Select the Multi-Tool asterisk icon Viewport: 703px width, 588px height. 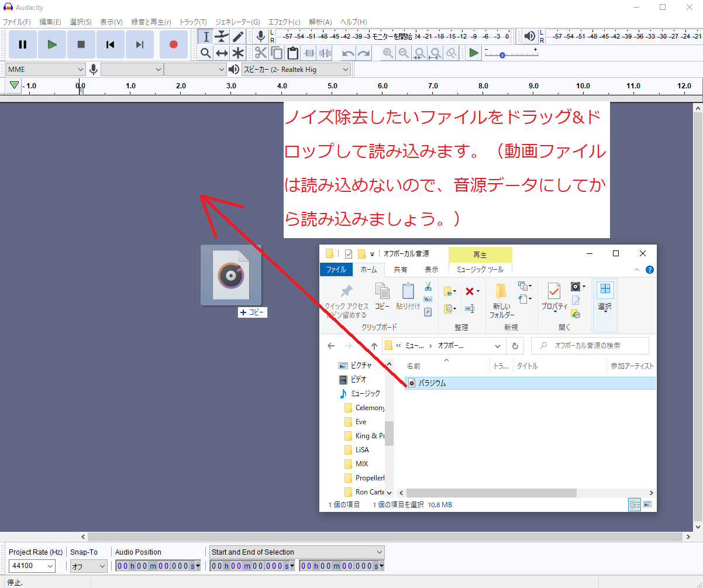coord(237,53)
